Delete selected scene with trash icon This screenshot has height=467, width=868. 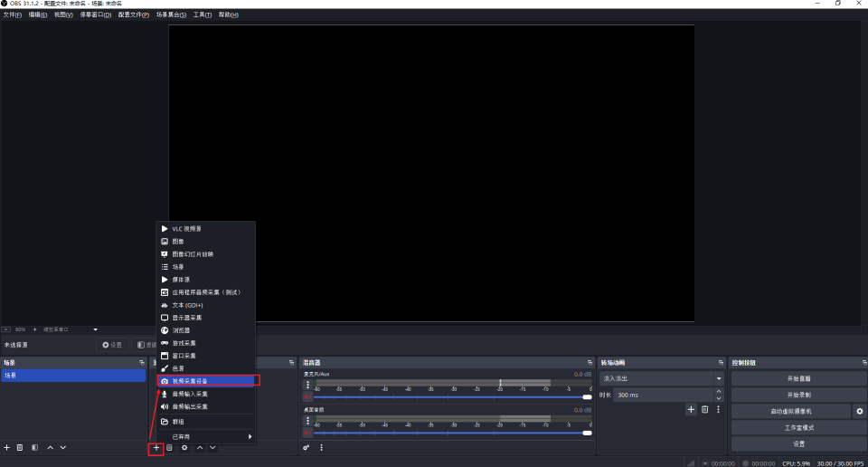pos(20,448)
